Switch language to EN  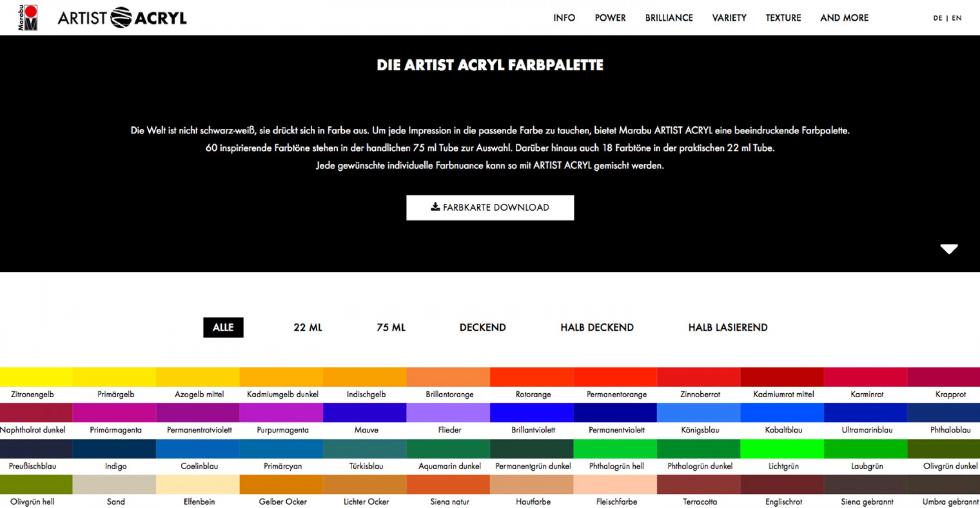956,18
